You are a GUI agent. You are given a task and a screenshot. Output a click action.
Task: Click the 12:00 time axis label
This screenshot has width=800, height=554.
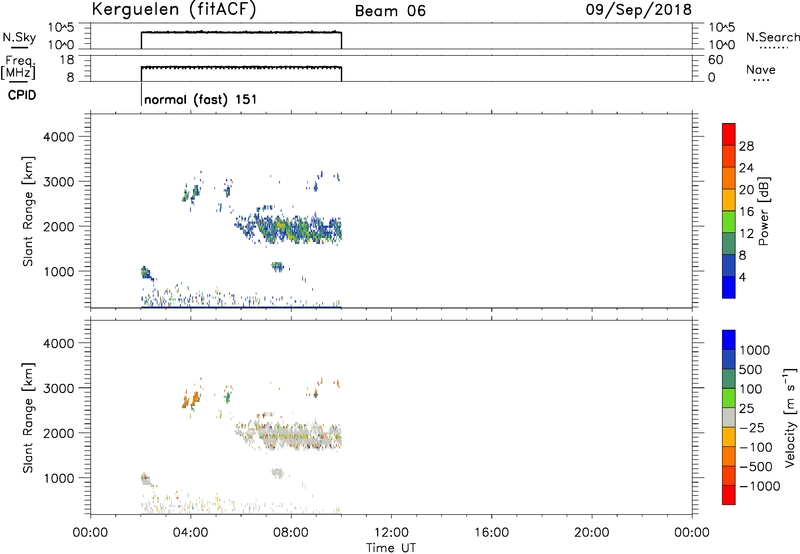pos(391,533)
